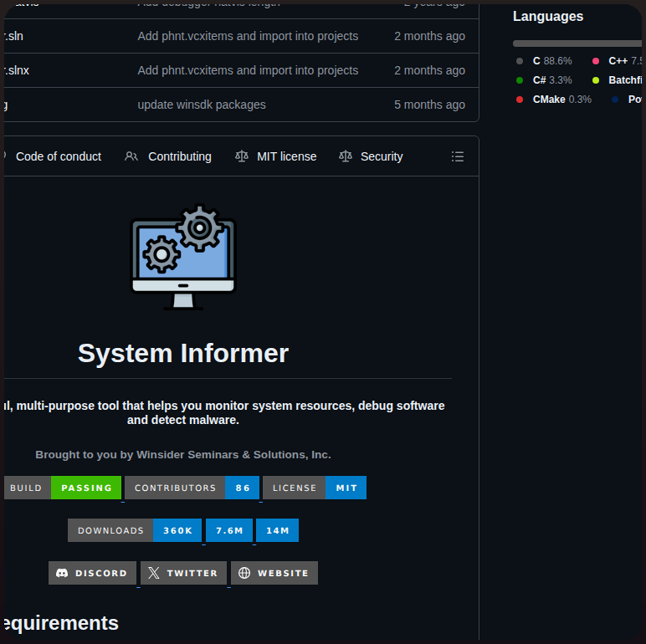Click 'Brought to you by Winsider Seminars' text

[183, 455]
